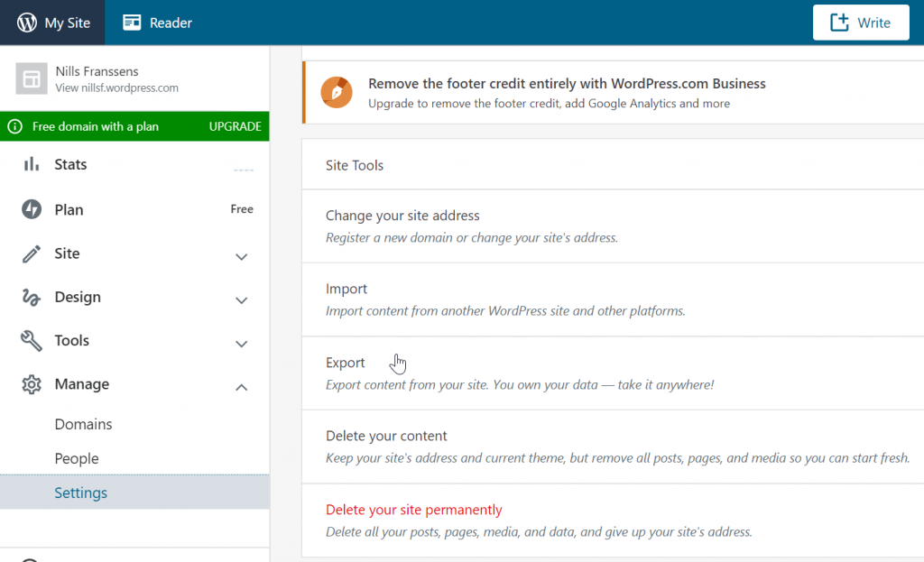
Task: Click 'Register a new domain' description text
Action: (472, 238)
